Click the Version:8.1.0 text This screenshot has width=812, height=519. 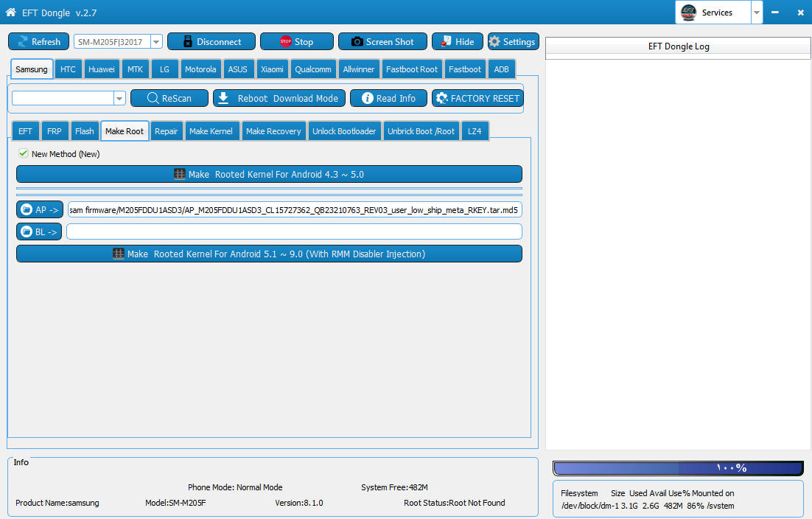[299, 503]
